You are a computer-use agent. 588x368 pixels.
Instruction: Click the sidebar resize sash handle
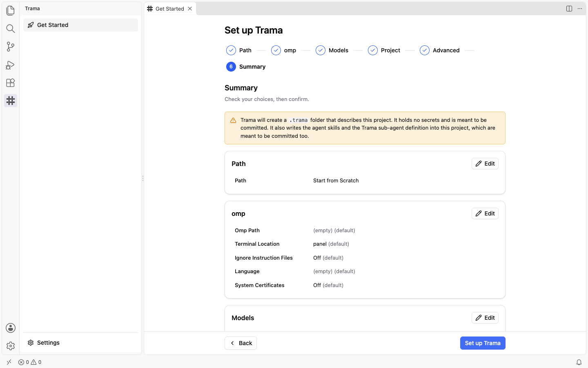pyautogui.click(x=143, y=178)
